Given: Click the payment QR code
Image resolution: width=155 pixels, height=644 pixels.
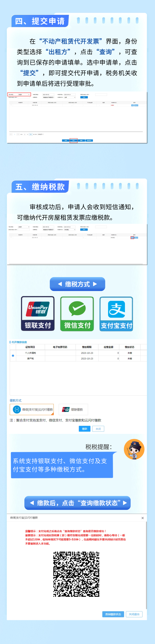Looking at the screenshot, I should pyautogui.click(x=76, y=574).
